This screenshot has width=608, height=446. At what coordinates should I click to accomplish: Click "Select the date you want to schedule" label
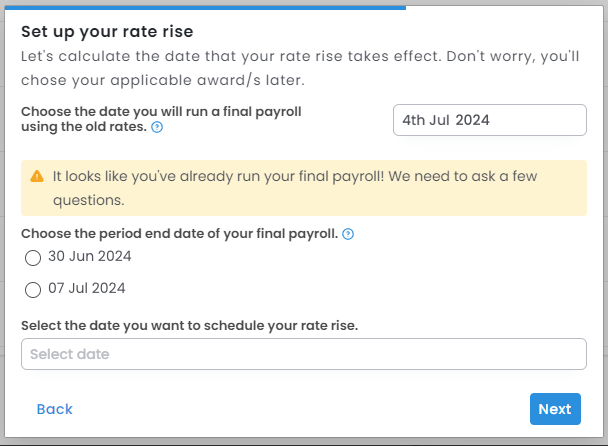(x=189, y=325)
